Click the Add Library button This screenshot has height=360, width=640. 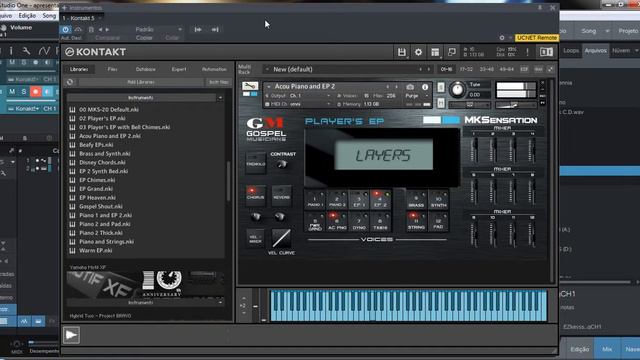tap(141, 82)
